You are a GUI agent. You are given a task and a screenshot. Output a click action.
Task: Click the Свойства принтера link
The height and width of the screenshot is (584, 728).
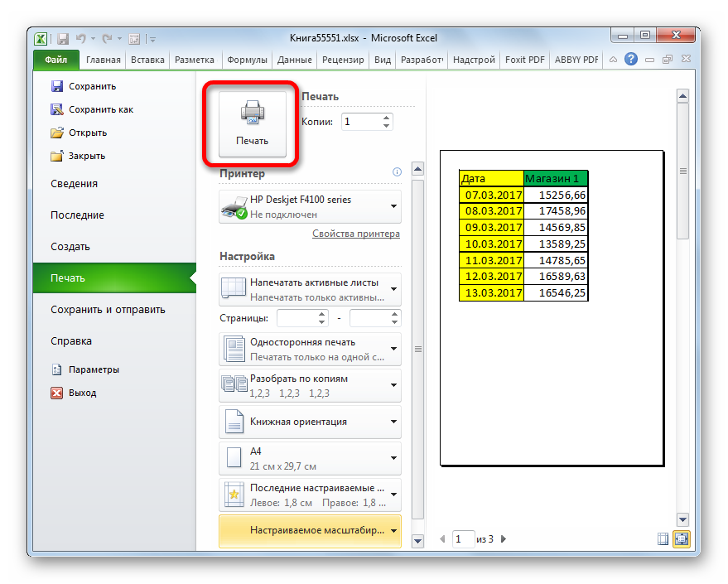pyautogui.click(x=356, y=234)
